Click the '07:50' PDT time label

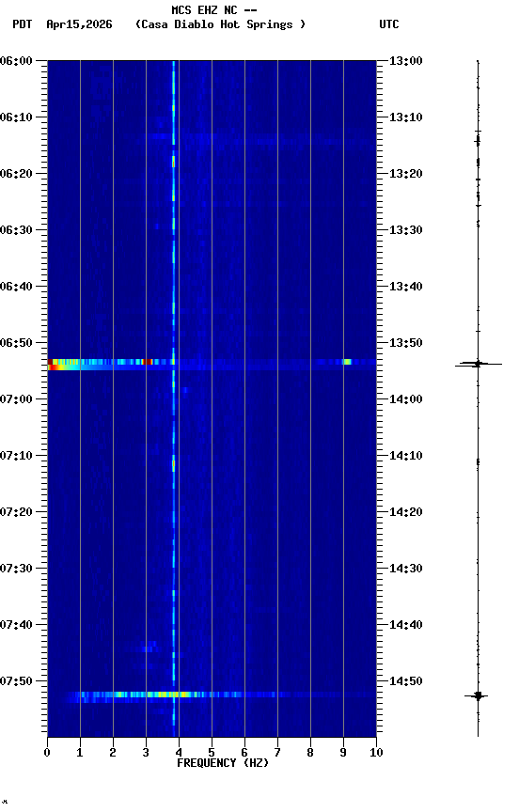point(16,681)
